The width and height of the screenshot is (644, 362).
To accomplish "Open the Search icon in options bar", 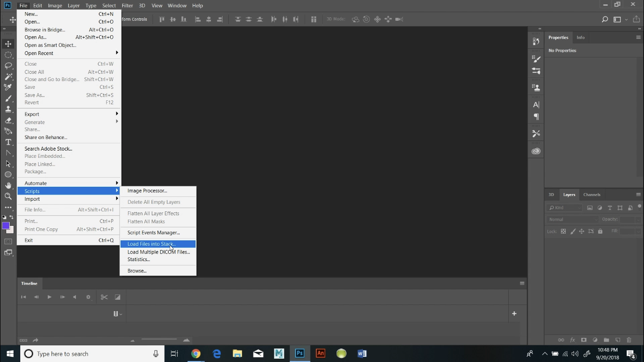I will tap(605, 19).
